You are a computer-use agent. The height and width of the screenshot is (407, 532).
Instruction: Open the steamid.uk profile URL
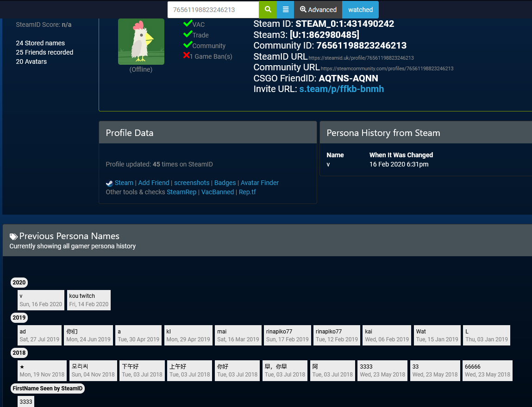(x=361, y=58)
